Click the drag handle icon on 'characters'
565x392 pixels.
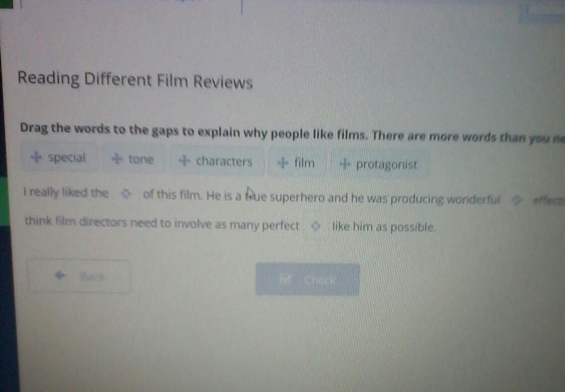click(184, 161)
